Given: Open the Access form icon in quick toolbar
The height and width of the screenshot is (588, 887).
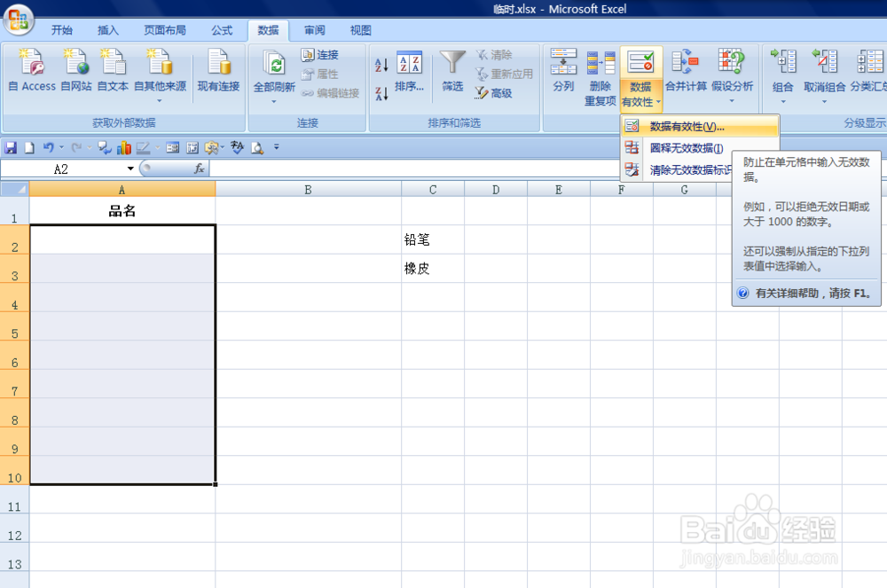Looking at the screenshot, I should pyautogui.click(x=173, y=148).
